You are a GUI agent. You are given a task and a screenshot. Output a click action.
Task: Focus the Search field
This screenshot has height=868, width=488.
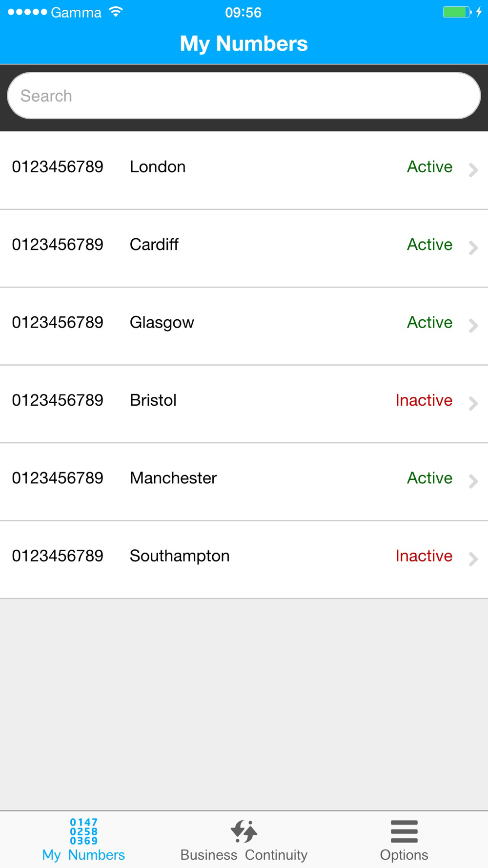coord(244,96)
